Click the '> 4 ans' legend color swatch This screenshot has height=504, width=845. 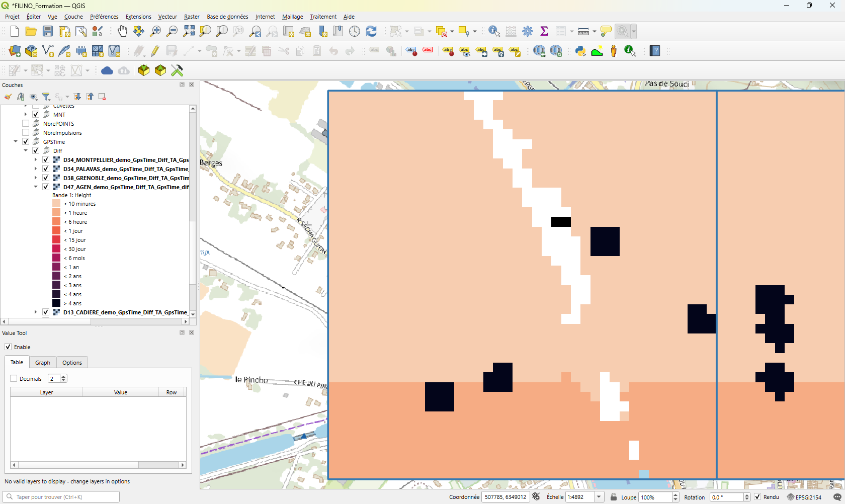pos(56,303)
